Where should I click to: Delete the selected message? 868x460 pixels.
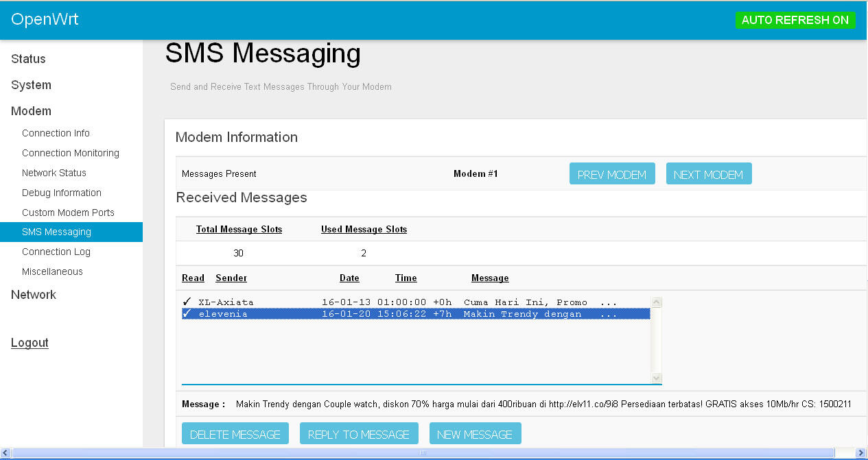pos(235,433)
